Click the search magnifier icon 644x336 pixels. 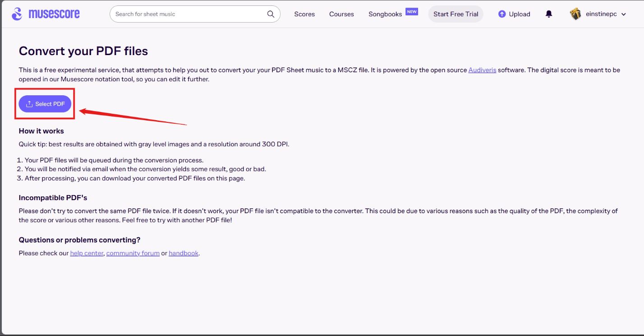271,14
